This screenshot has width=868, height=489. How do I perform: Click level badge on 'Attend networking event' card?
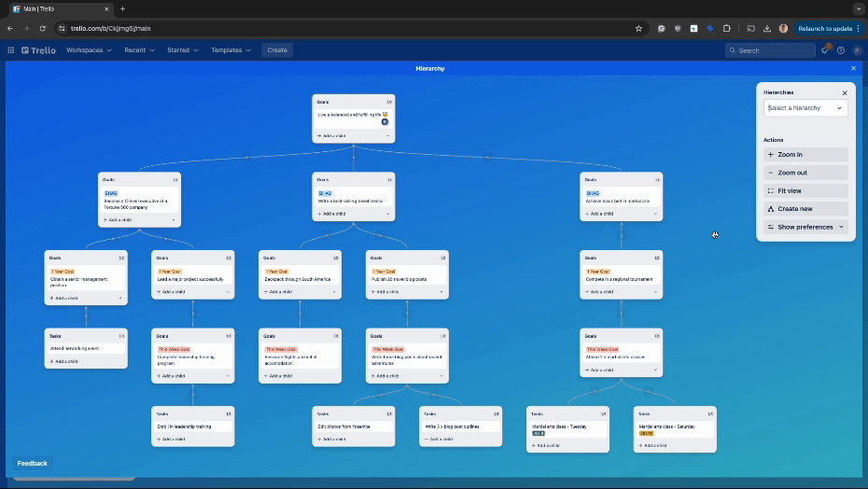[x=121, y=336]
